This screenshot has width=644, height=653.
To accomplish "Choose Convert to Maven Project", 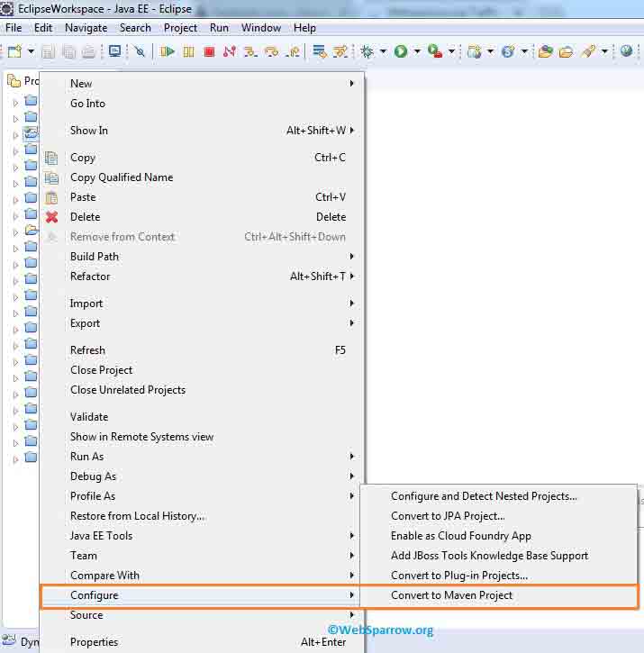I will (x=499, y=595).
